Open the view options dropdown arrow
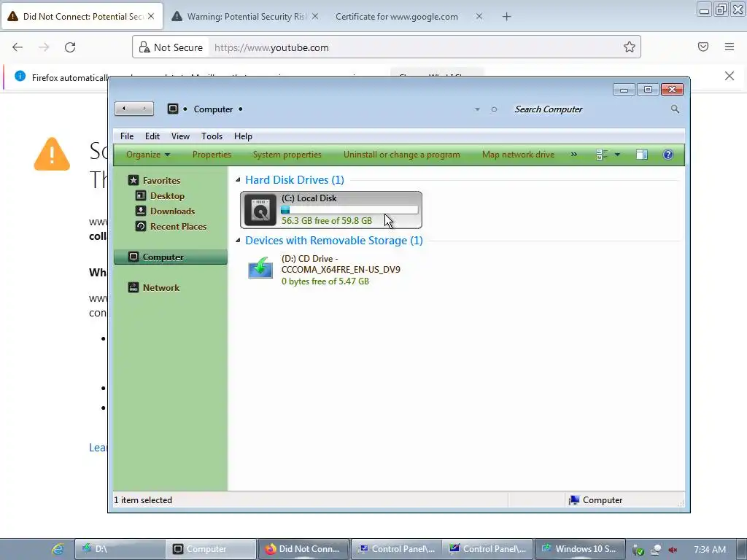 point(617,155)
